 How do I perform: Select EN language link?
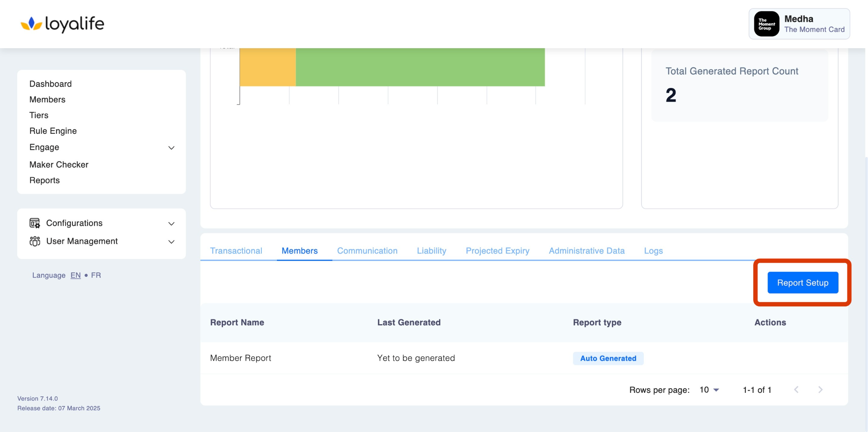coord(75,275)
